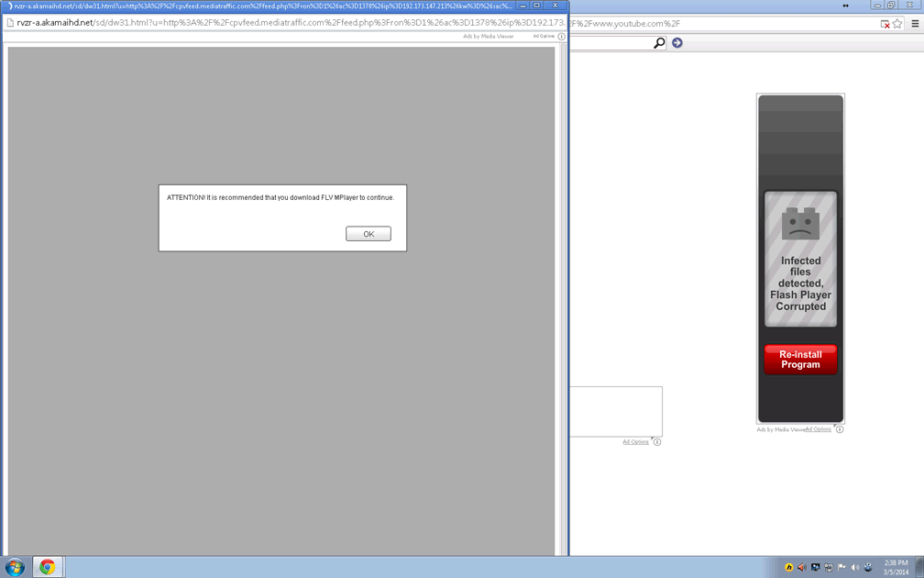The image size is (924, 578).
Task: Click the Chrome taskbar icon
Action: click(x=47, y=567)
